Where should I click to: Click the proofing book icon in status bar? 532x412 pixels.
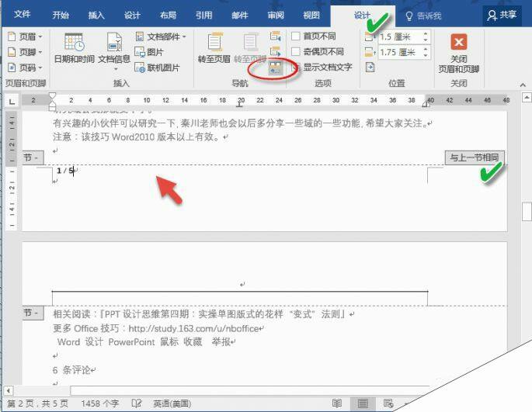pos(137,403)
